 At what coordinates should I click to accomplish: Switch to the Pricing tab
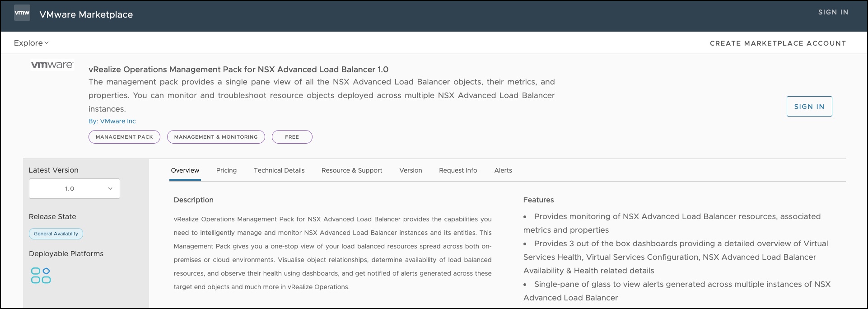[x=226, y=170]
